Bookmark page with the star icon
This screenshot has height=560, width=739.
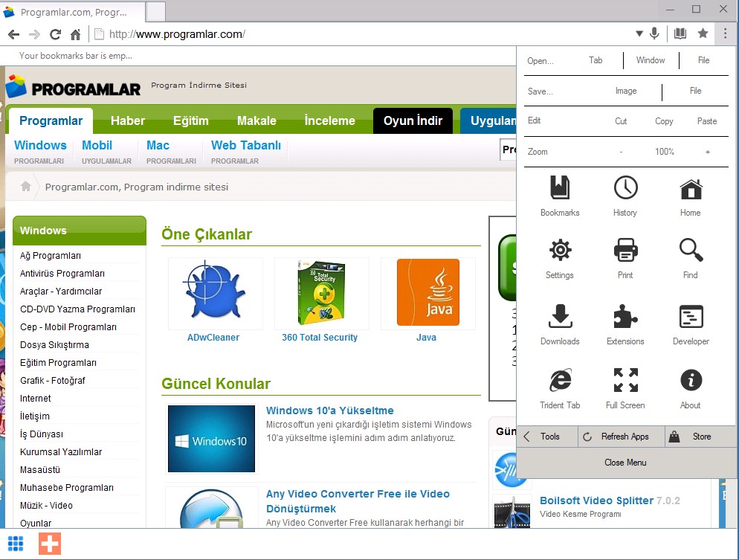(703, 33)
